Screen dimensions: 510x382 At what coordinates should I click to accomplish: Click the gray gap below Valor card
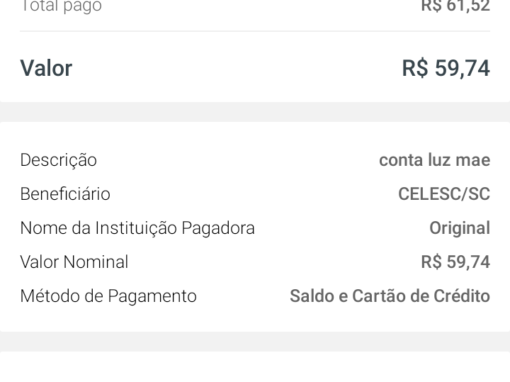255,112
